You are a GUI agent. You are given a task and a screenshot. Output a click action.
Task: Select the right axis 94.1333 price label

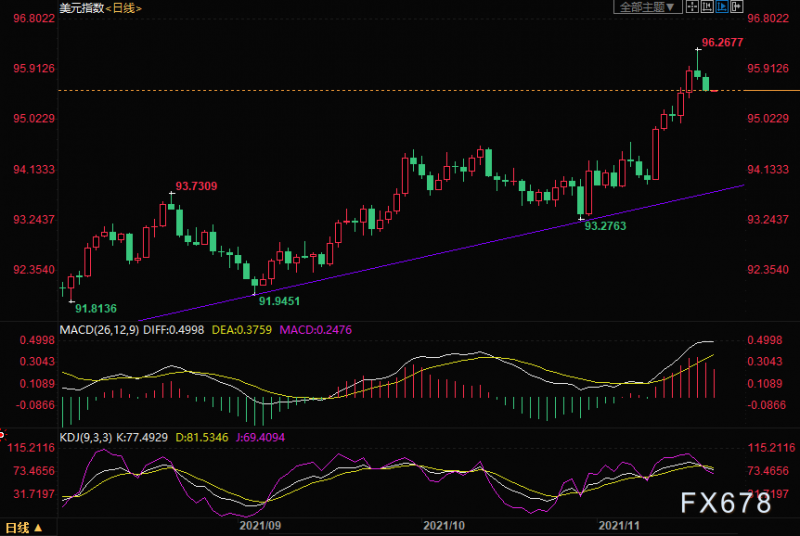tap(768, 169)
